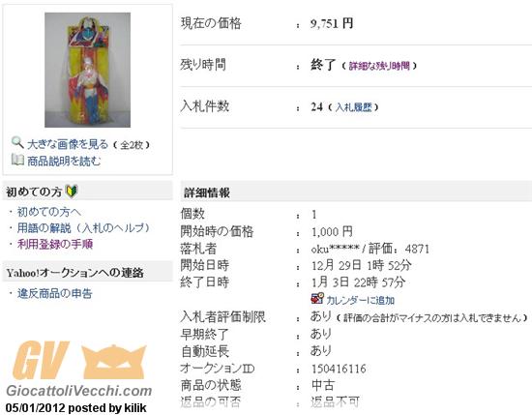Click カレンダーに追加 link
Screen dimensions: 532x415
(361, 300)
